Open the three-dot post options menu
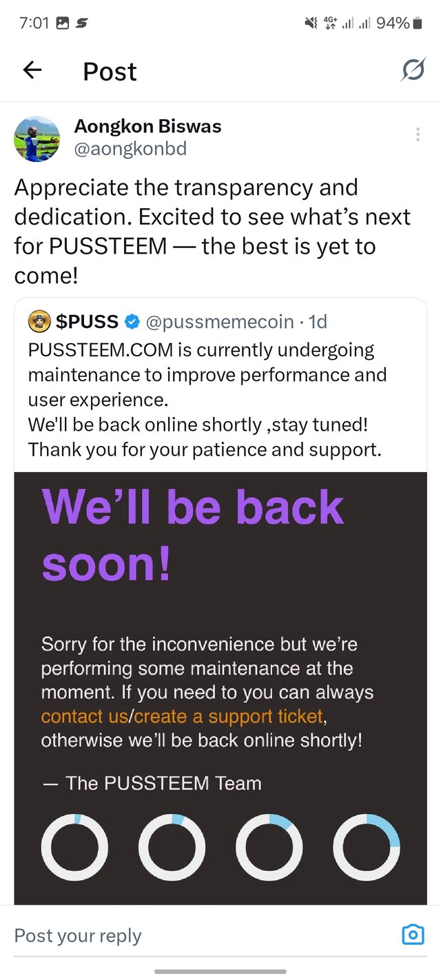Viewport: 441px width, 980px height. click(418, 134)
